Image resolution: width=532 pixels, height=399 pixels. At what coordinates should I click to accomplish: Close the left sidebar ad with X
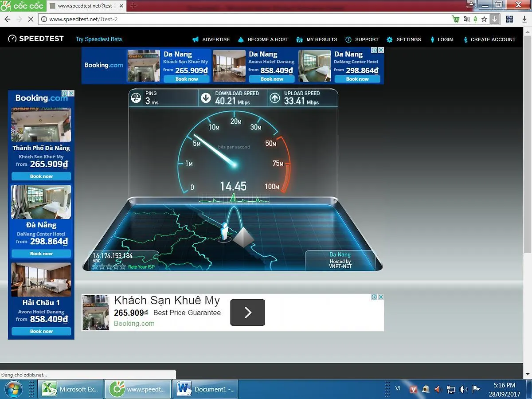click(71, 94)
